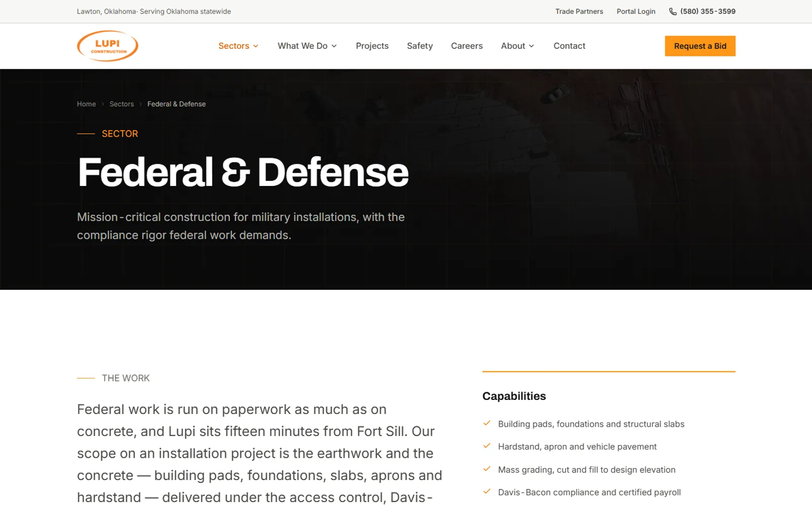Open the Contact page
The height and width of the screenshot is (508, 812).
click(x=569, y=46)
